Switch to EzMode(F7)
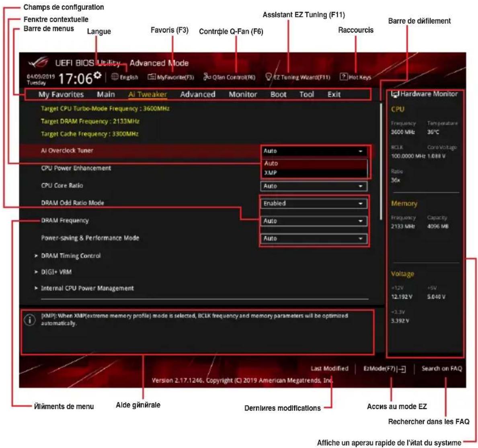The height and width of the screenshot is (448, 478). pyautogui.click(x=385, y=369)
